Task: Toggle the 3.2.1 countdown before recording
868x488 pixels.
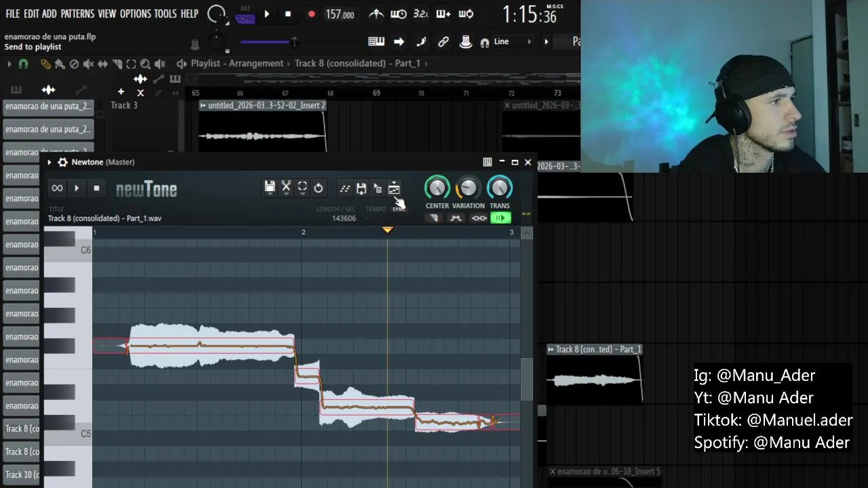Action: [x=420, y=14]
